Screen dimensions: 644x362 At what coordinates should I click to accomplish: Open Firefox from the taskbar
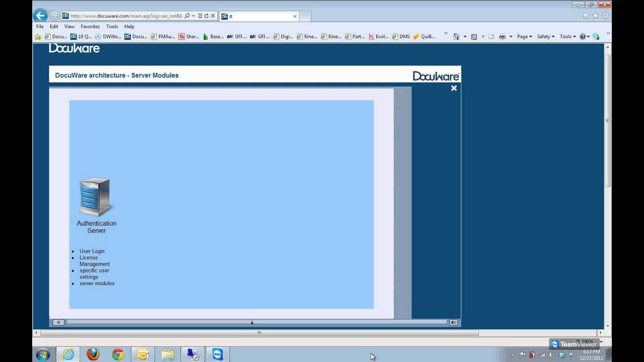93,354
